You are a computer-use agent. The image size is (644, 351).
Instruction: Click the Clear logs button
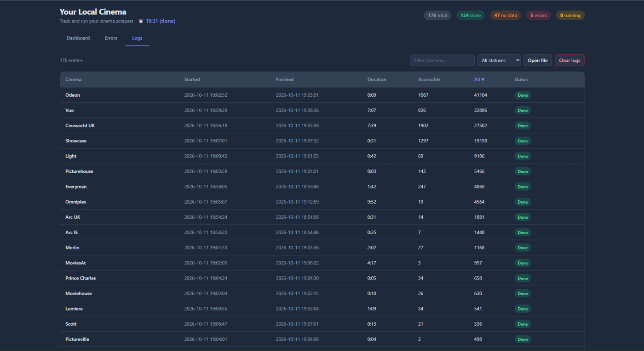[569, 60]
